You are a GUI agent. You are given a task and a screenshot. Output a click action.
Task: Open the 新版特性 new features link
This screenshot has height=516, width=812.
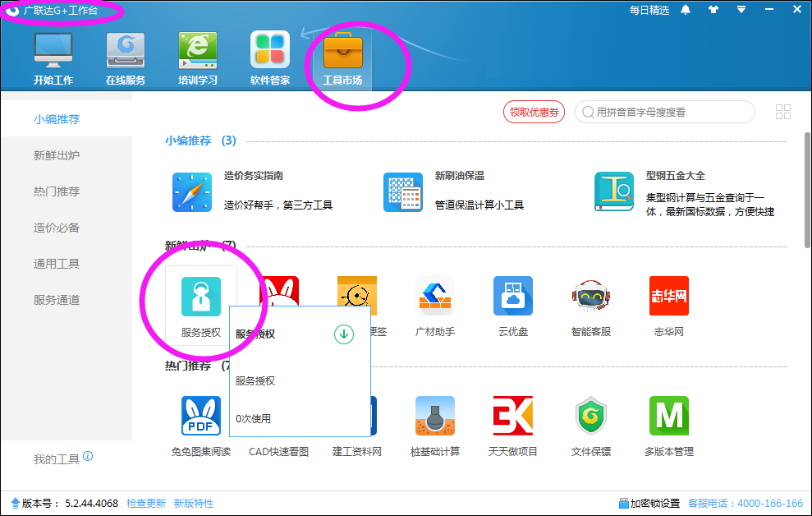tap(194, 504)
